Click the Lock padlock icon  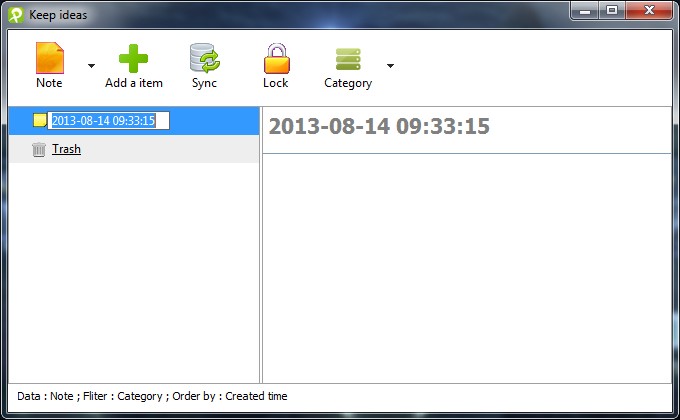point(276,58)
